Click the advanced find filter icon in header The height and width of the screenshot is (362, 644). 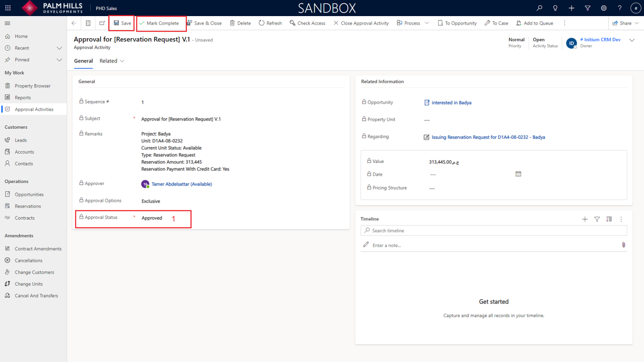pyautogui.click(x=587, y=8)
